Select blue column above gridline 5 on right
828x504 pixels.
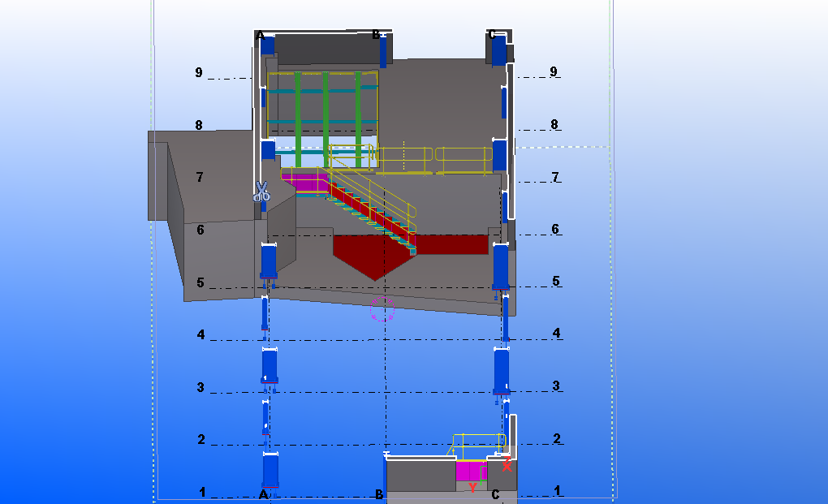[501, 265]
